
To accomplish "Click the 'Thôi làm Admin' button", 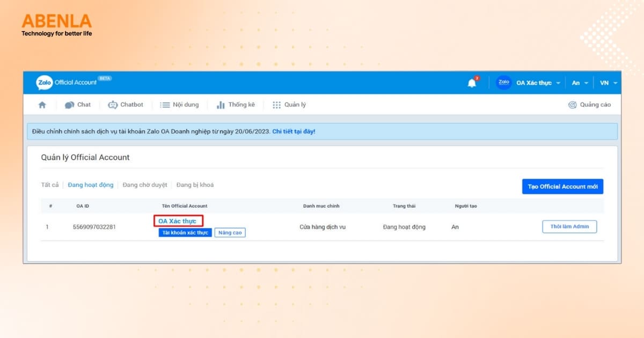I will 569,226.
